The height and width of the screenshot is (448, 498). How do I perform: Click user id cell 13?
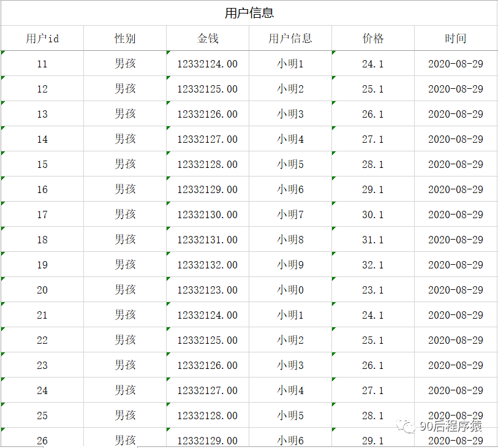(42, 114)
